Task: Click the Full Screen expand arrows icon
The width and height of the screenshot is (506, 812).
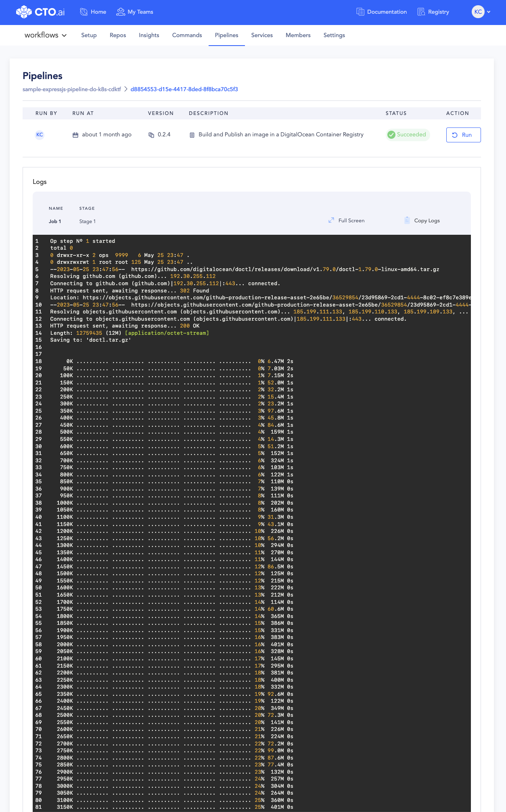Action: 331,220
